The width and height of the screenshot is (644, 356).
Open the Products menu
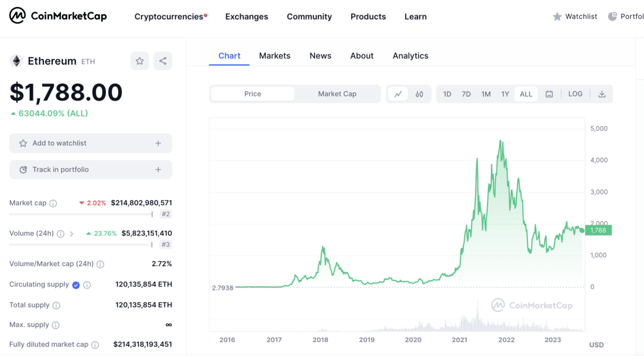368,16
